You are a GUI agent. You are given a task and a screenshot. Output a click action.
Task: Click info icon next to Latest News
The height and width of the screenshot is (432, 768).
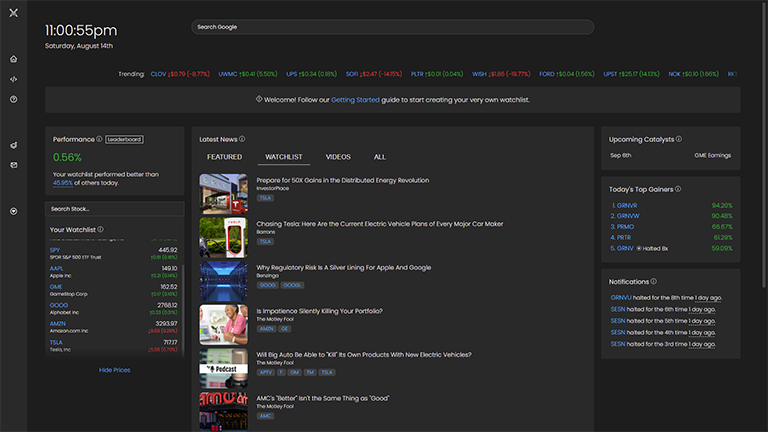pos(242,139)
